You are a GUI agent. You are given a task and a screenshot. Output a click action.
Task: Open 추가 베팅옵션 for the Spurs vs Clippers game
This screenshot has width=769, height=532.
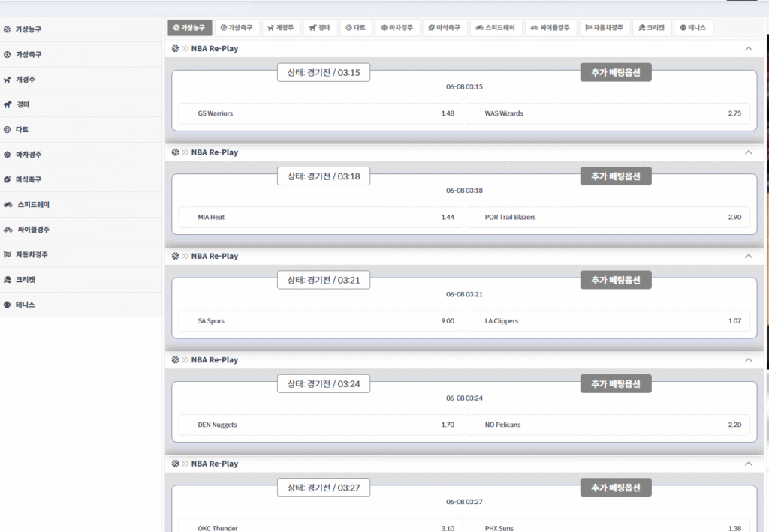coord(616,280)
